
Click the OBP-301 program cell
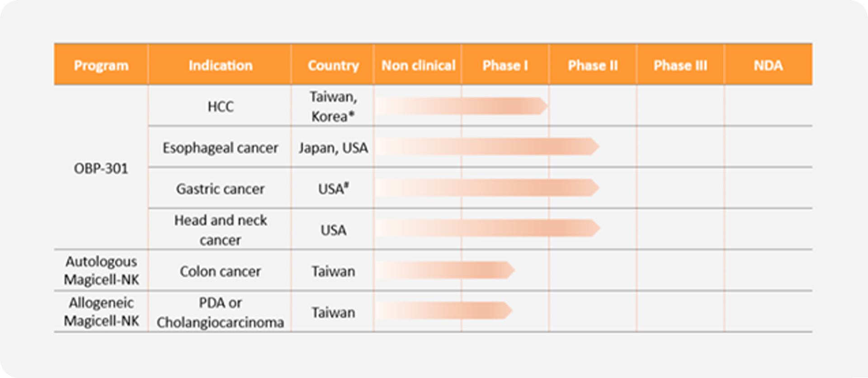pos(101,168)
